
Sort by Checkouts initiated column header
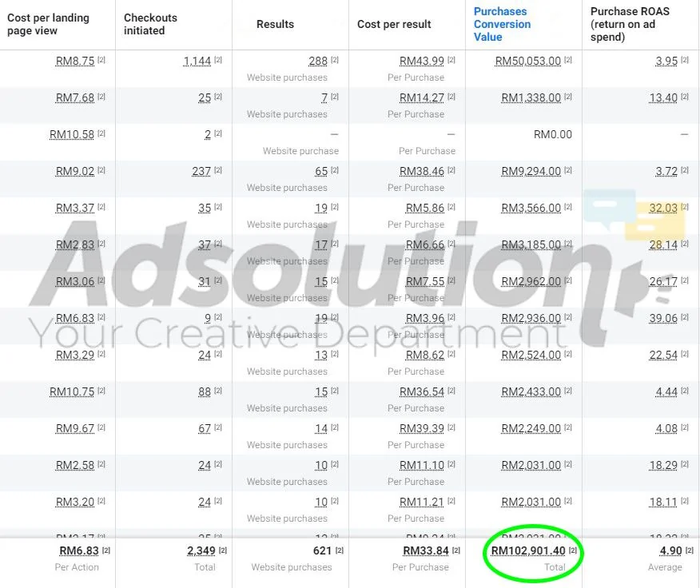coord(150,24)
